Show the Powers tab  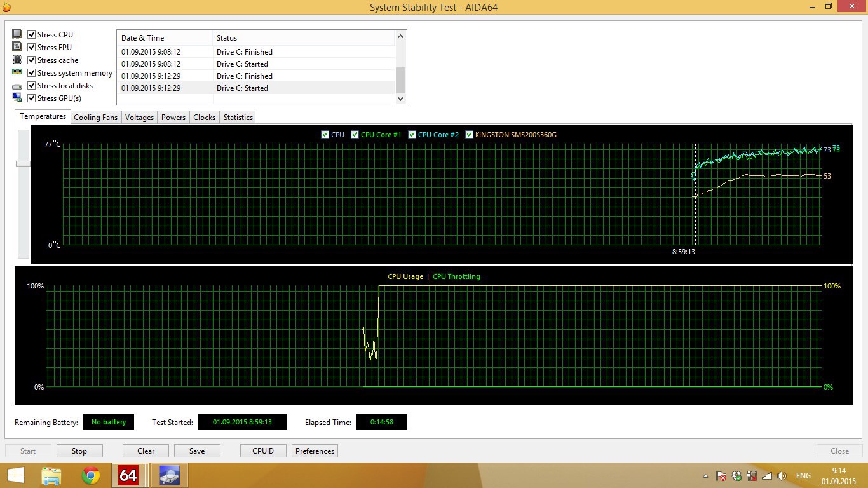173,117
